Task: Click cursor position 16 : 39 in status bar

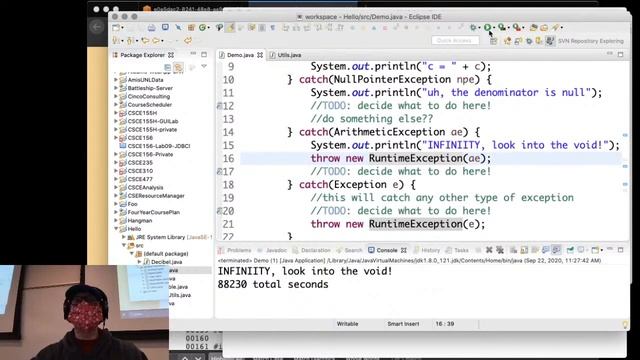Action: click(x=444, y=324)
